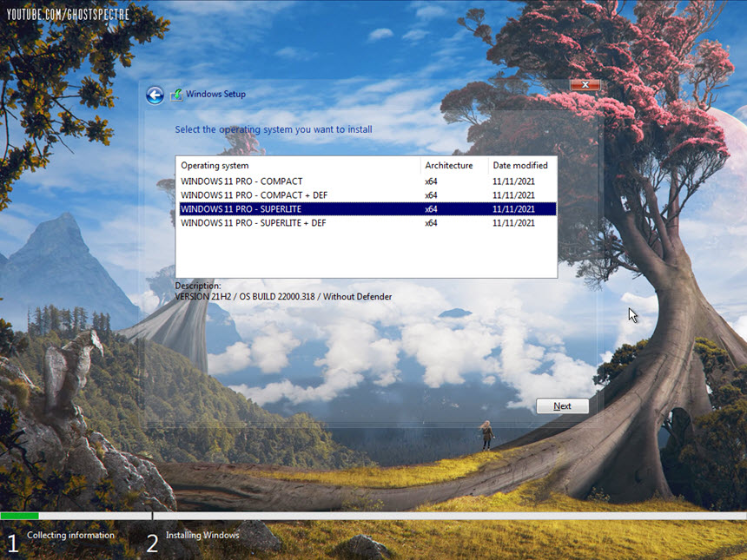Click the Installing Windows step label
The image size is (747, 560).
(x=202, y=535)
